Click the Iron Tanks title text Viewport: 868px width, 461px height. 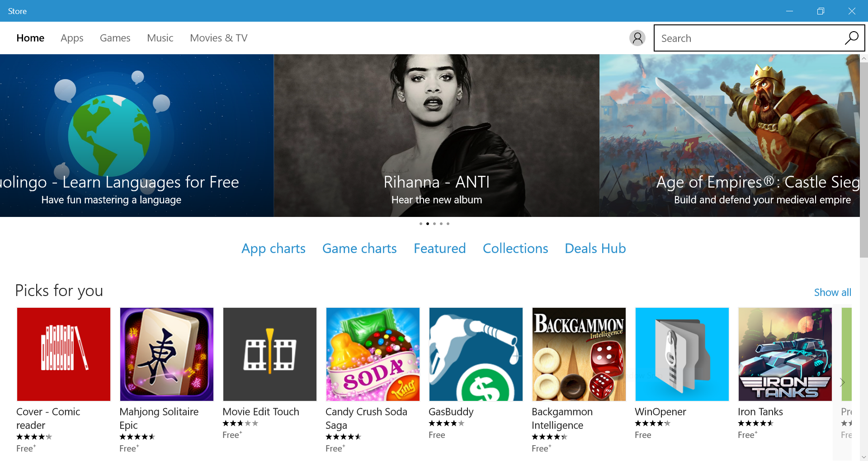[760, 412]
